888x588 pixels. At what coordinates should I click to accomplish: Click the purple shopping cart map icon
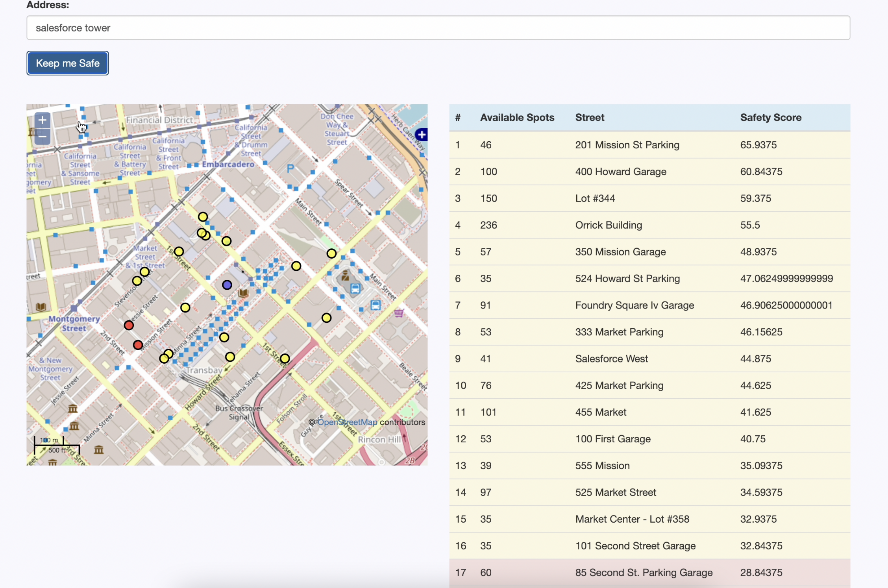(399, 313)
